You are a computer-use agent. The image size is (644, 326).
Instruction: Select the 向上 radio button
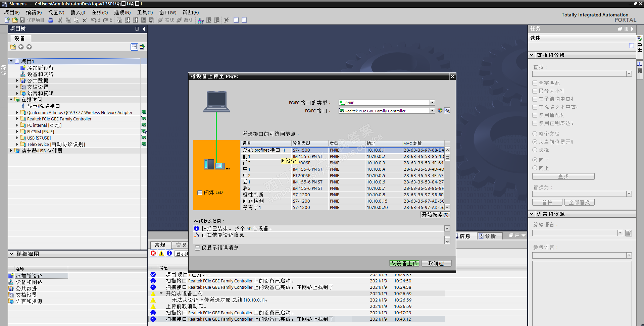pyautogui.click(x=535, y=168)
